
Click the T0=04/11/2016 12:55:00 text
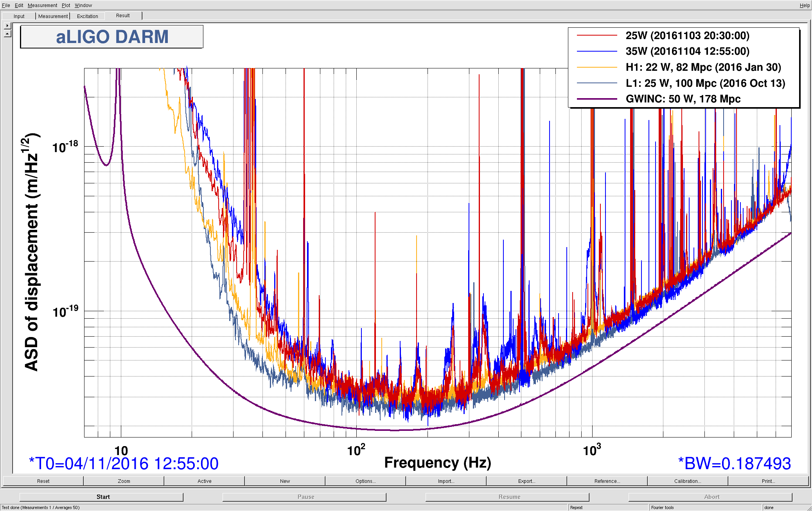pos(124,464)
